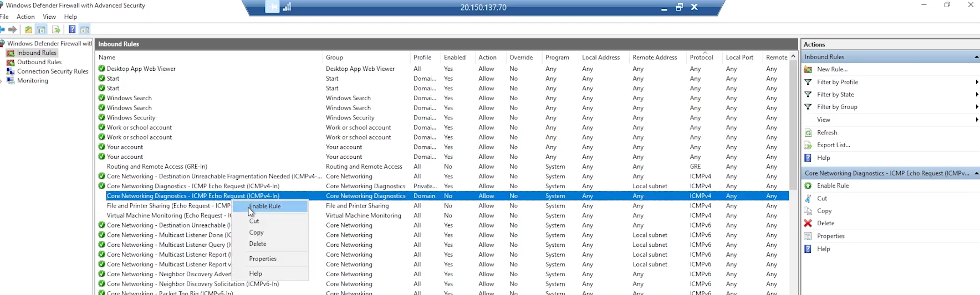Click Enable Rule in the Actions pane

(833, 186)
